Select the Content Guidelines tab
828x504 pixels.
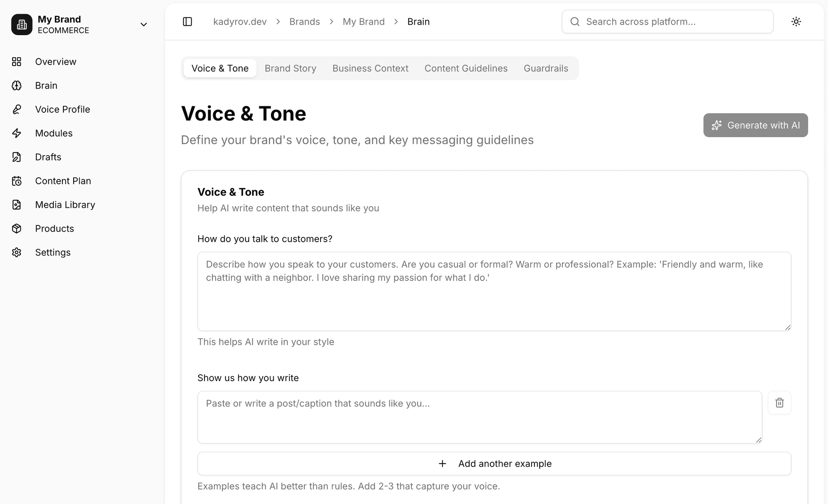466,68
